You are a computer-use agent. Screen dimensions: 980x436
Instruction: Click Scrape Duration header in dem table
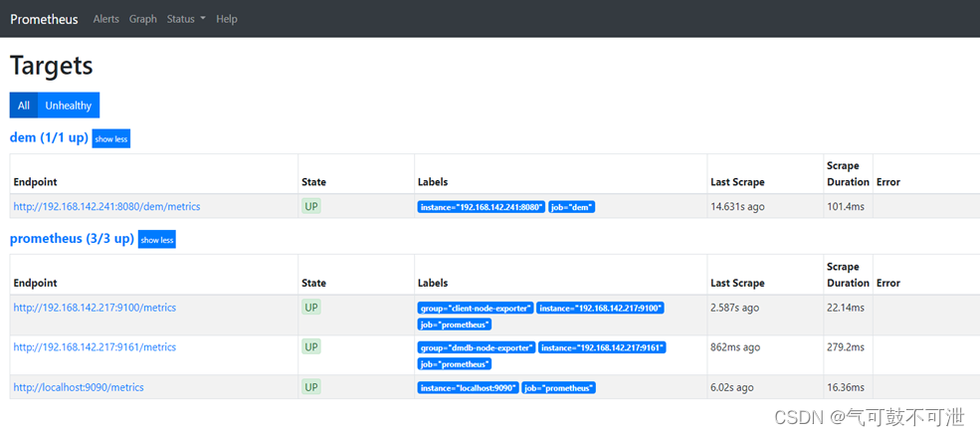pyautogui.click(x=848, y=174)
